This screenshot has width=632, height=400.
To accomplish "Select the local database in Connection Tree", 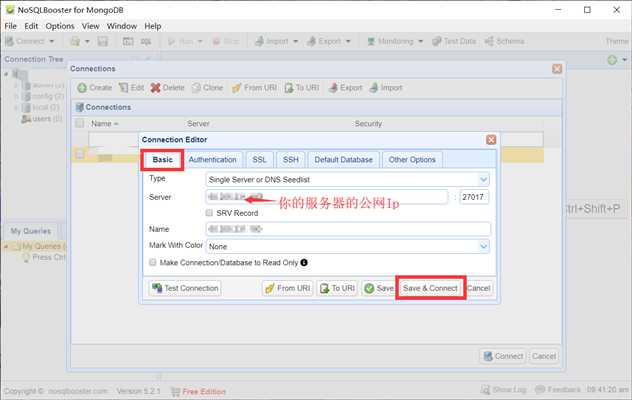I will tap(40, 107).
